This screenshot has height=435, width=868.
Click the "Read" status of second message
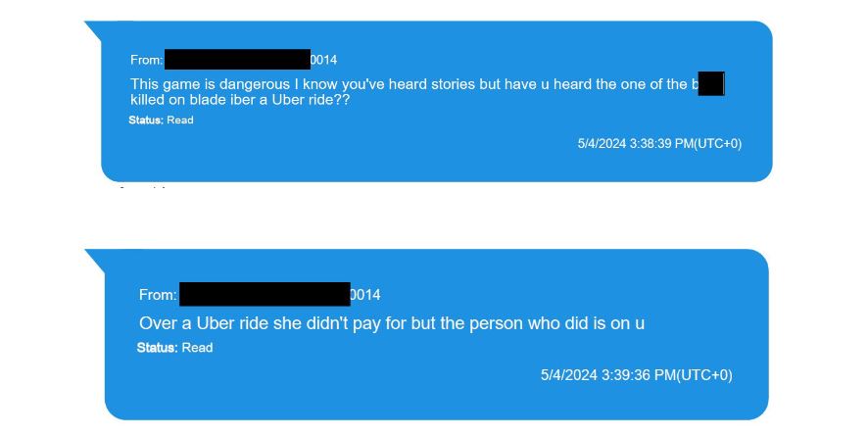point(198,348)
